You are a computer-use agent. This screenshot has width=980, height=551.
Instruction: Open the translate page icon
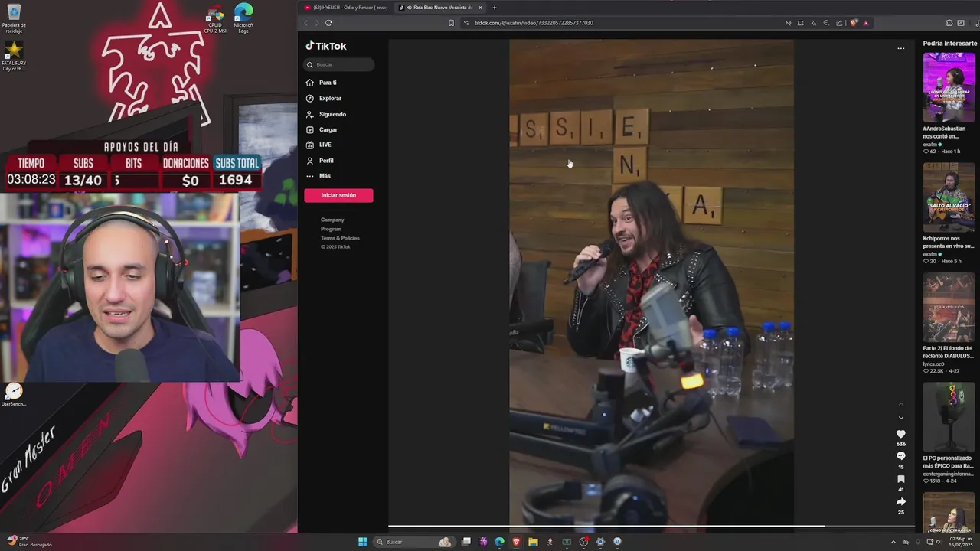[x=813, y=23]
